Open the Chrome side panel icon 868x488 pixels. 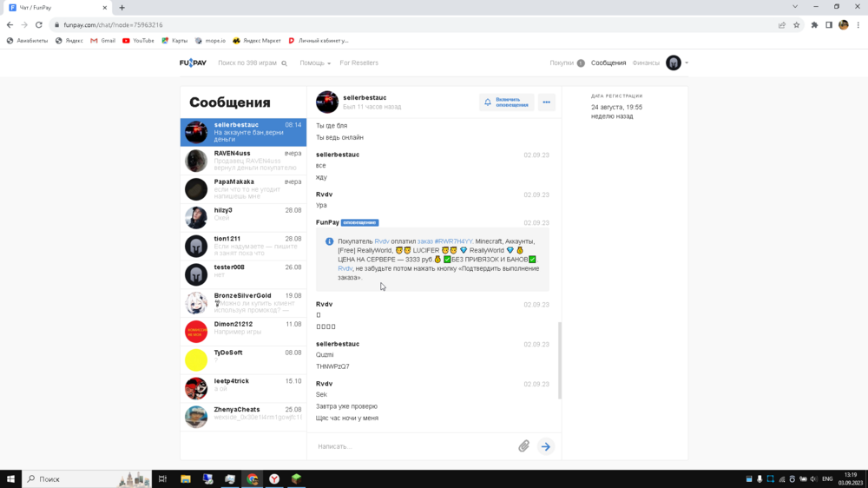pyautogui.click(x=829, y=25)
